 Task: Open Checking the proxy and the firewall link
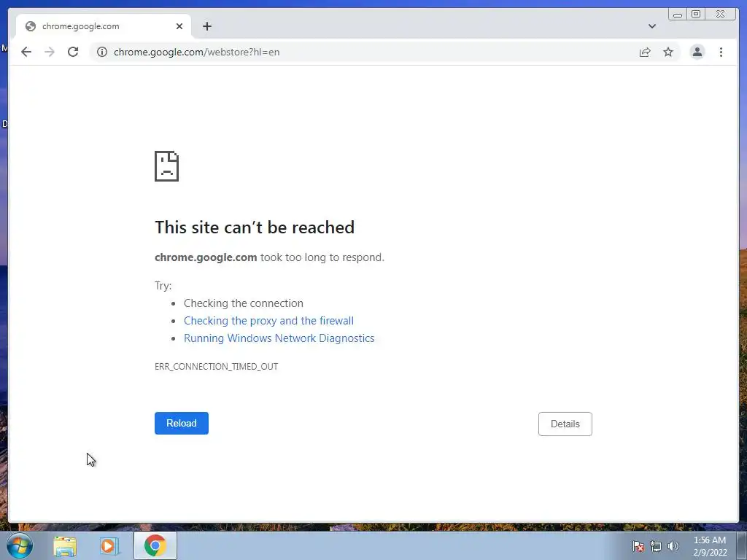coord(268,321)
